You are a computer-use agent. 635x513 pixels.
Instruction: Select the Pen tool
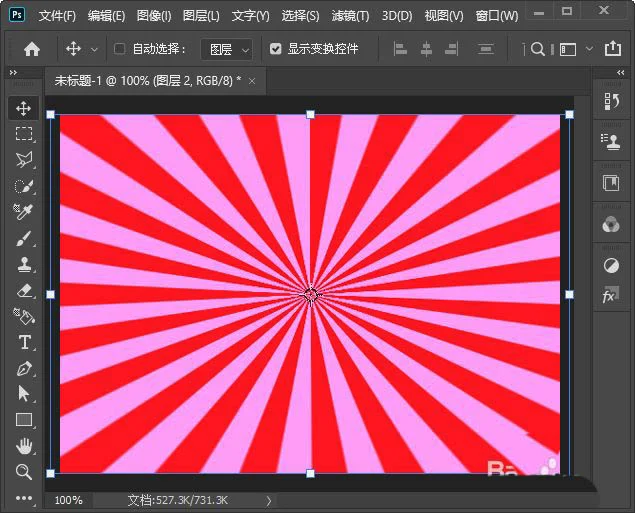(23, 368)
